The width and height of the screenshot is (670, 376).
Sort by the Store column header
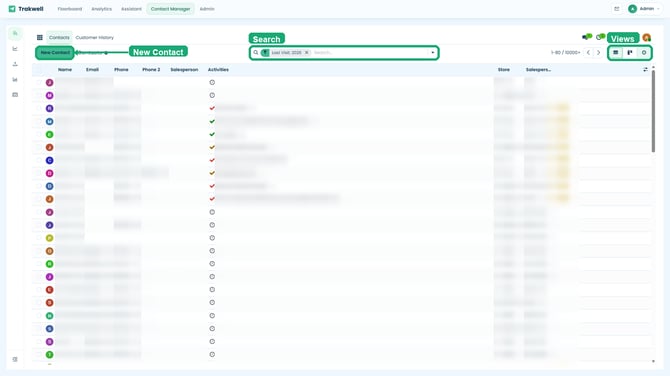tap(504, 70)
